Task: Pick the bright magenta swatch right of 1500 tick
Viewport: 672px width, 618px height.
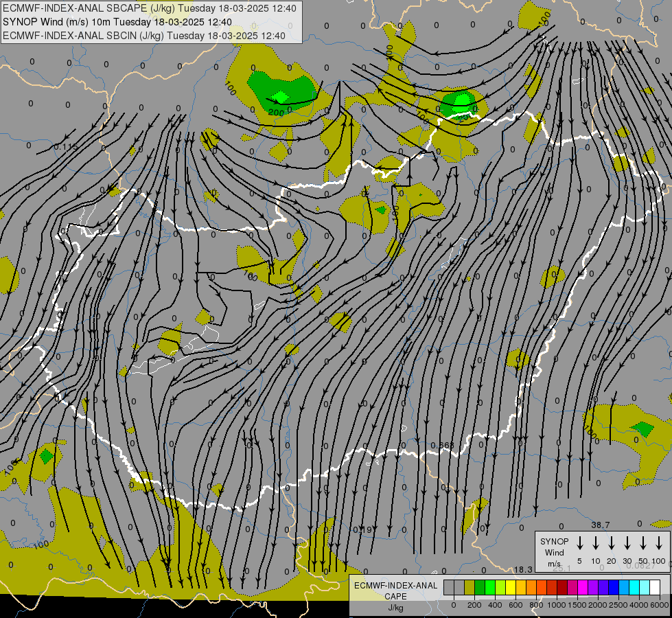Action: 583,588
